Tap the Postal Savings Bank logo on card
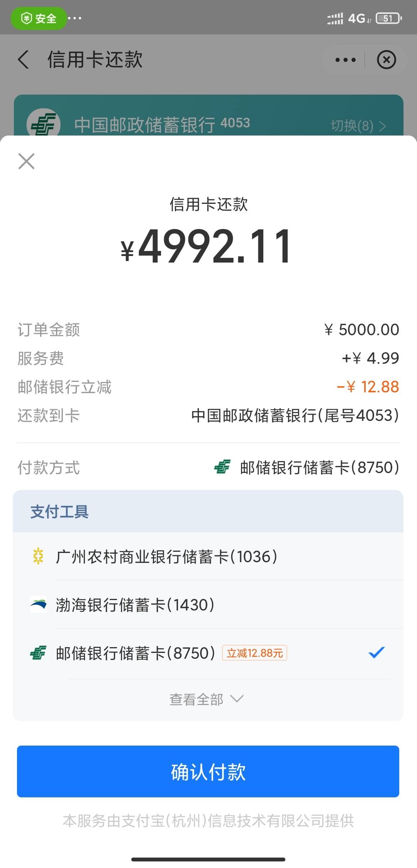The width and height of the screenshot is (417, 868). (43, 124)
